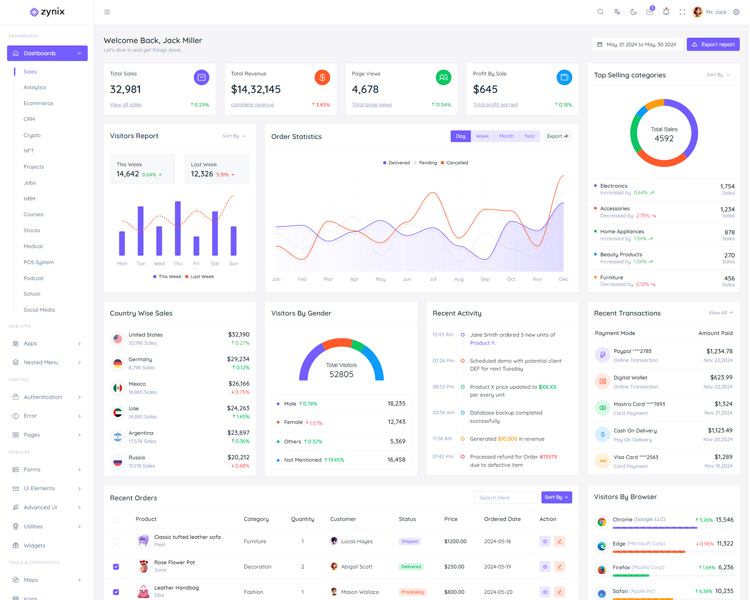Enter fullscreen mode from the header

682,12
